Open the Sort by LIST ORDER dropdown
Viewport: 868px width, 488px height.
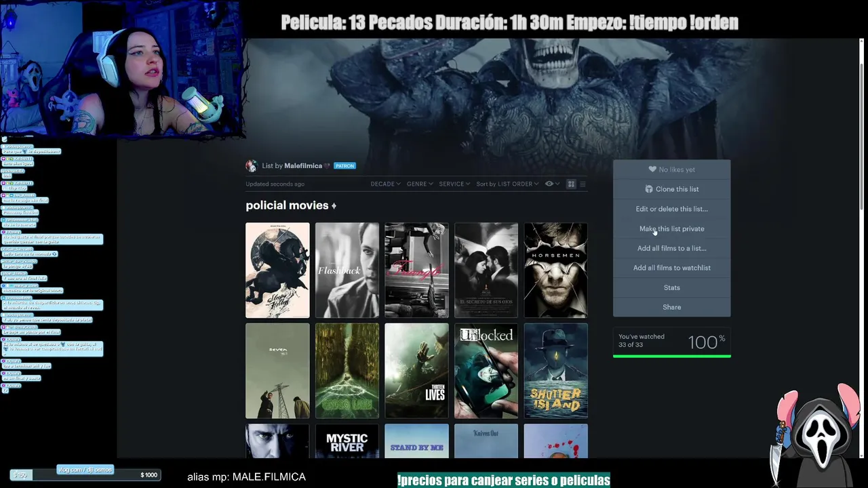tap(507, 184)
